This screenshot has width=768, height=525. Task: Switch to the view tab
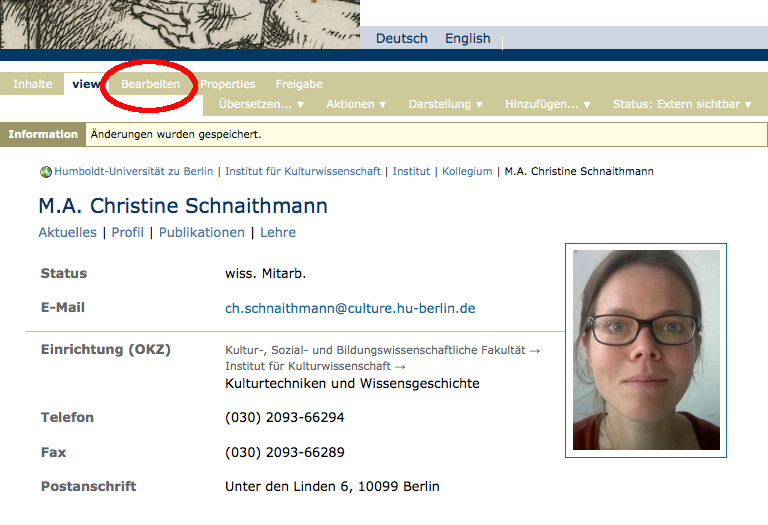[x=86, y=84]
